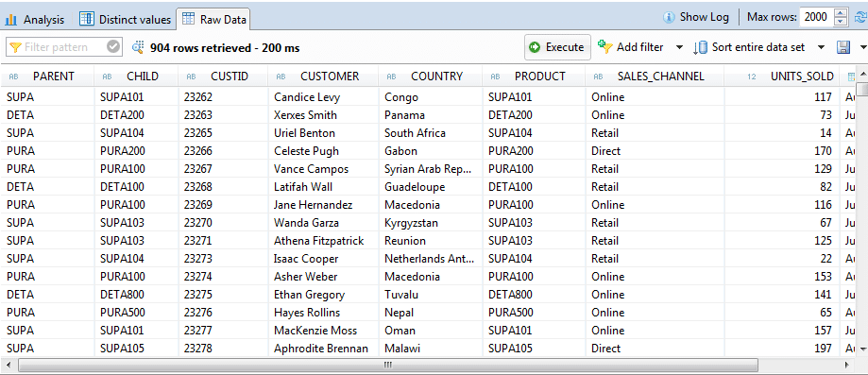This screenshot has height=375, width=868.
Task: Expand the Add filter dropdown arrow
Action: tap(679, 47)
